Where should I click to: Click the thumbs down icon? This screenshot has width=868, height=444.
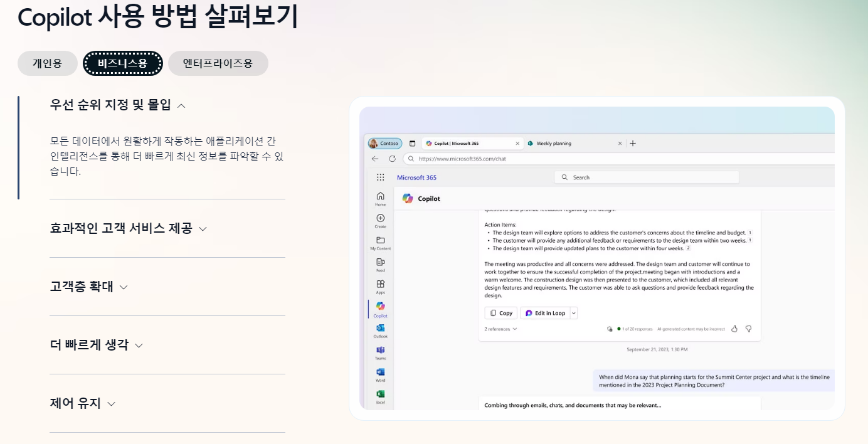(748, 329)
